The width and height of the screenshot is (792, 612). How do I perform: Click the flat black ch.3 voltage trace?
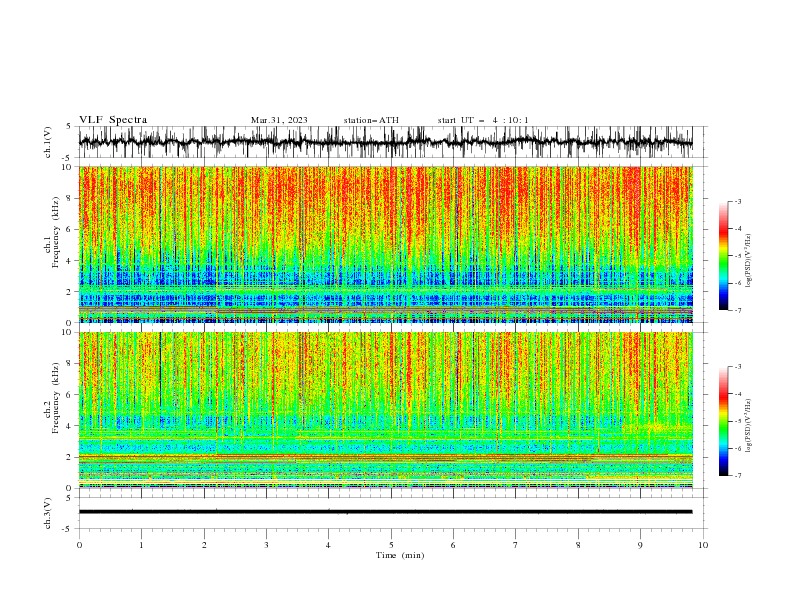point(385,512)
